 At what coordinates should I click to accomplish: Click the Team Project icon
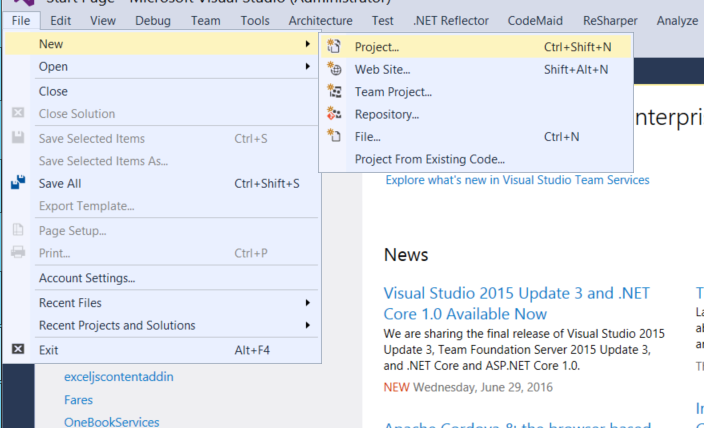tap(334, 91)
